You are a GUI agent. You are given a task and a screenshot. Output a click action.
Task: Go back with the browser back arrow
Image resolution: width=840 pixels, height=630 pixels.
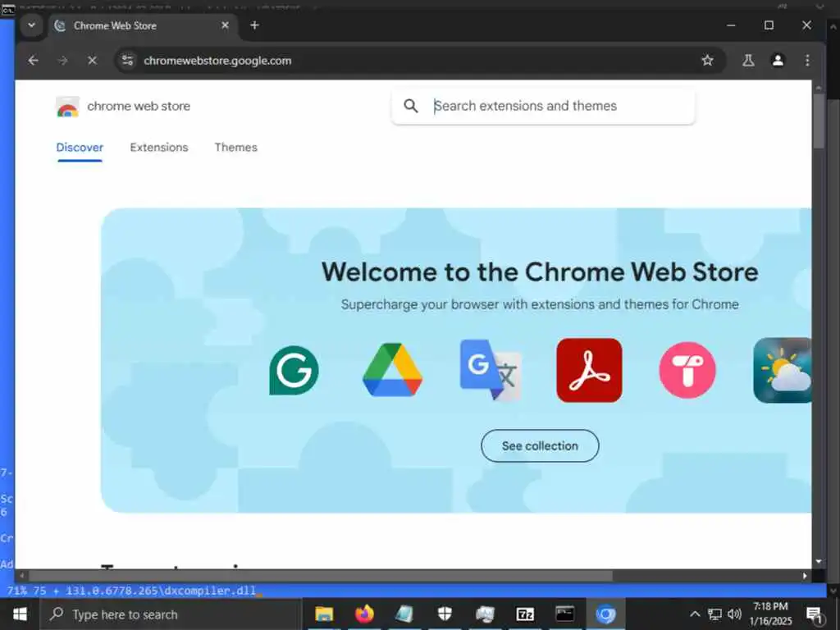(x=33, y=61)
